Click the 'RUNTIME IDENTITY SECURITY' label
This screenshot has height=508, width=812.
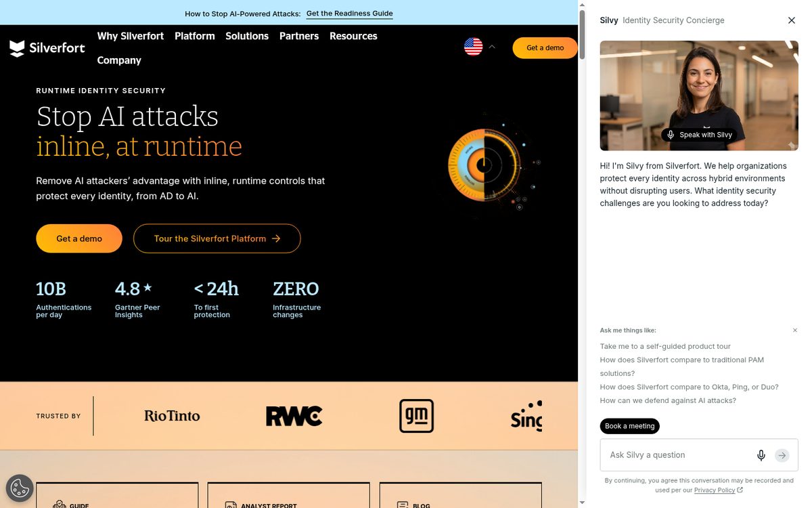pyautogui.click(x=101, y=90)
